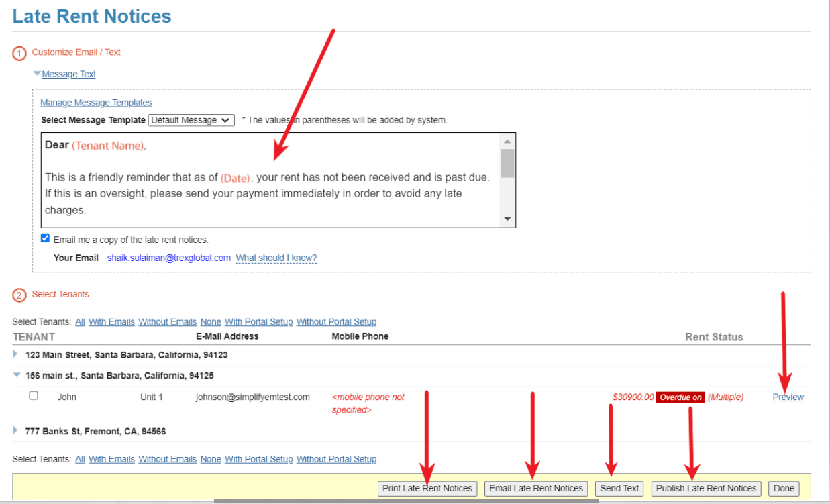
Task: Open the Manage Message Templates page
Action: pyautogui.click(x=96, y=102)
